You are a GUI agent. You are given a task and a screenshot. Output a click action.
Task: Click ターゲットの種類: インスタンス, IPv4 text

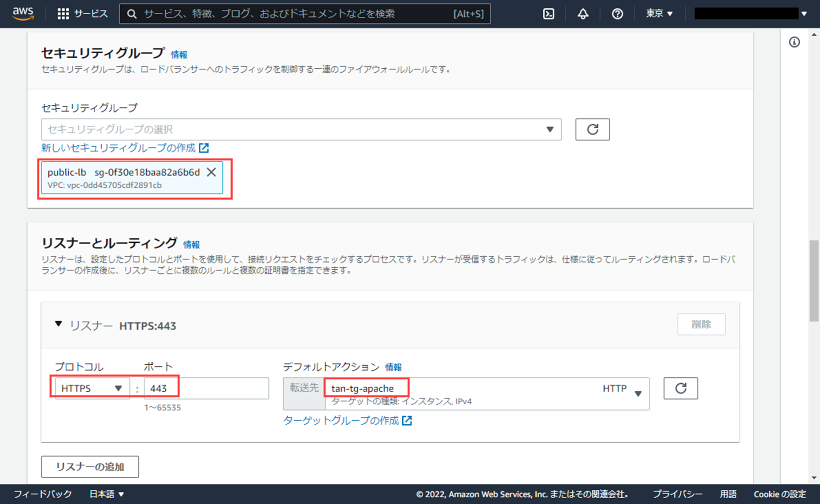[401, 401]
